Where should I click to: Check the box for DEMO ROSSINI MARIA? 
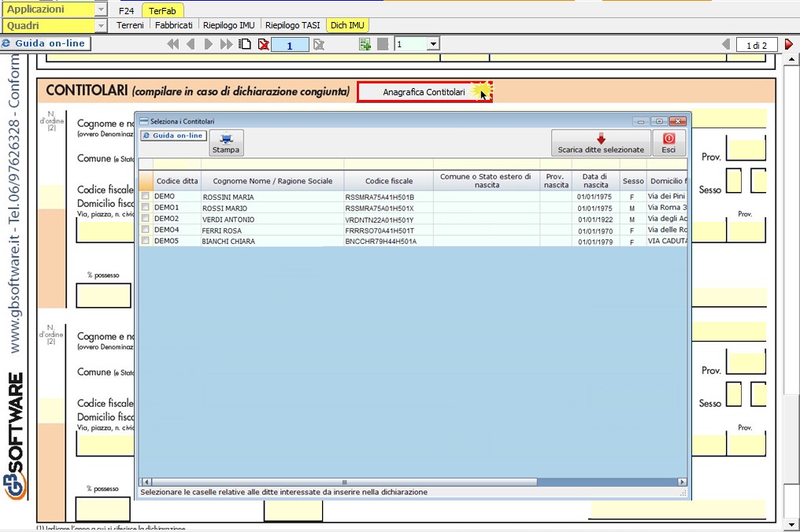(x=146, y=197)
